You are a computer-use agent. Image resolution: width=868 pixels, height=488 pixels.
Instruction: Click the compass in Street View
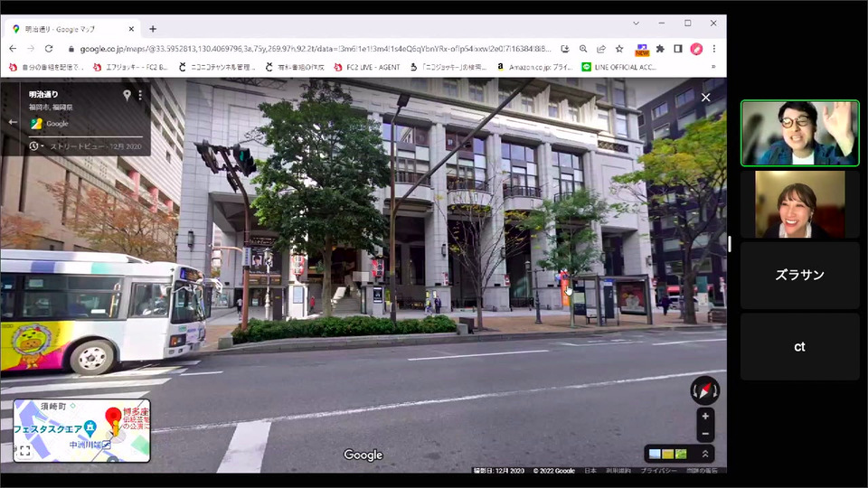(704, 390)
